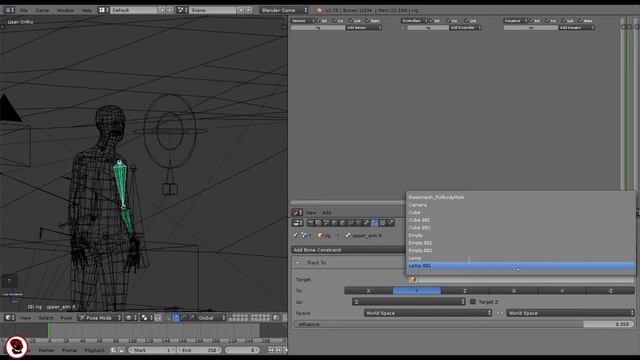
Task: Open the Logic editor type selector icon
Action: pyautogui.click(x=297, y=212)
